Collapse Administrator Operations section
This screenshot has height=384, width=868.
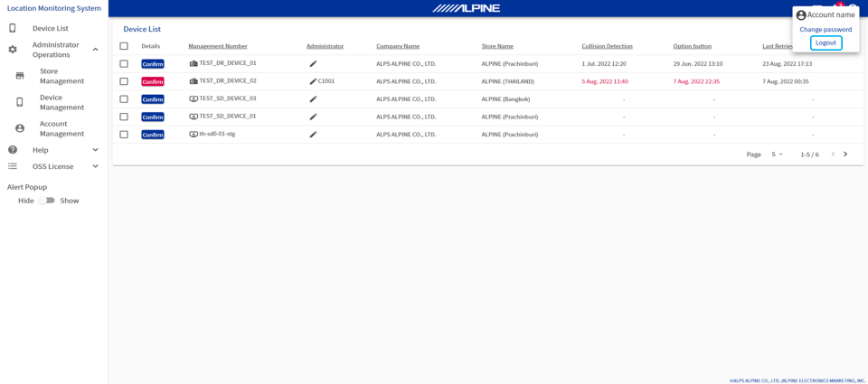95,50
